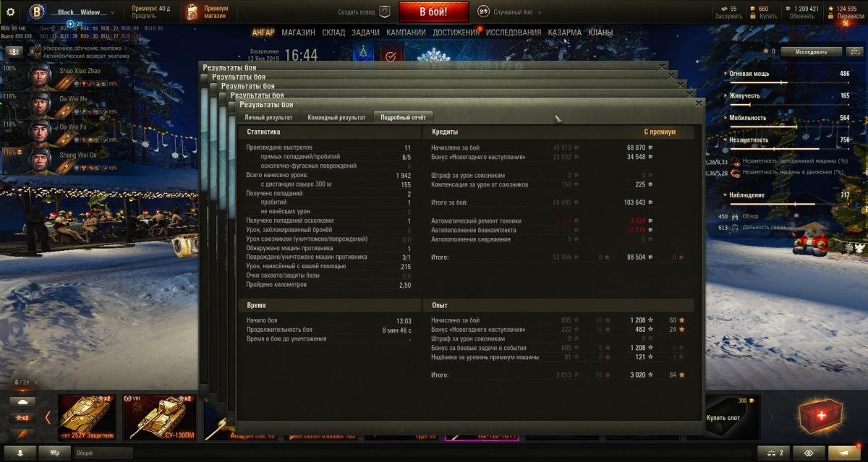868x462 pixels.
Task: Open the КЛАНЫ tab
Action: tap(600, 33)
